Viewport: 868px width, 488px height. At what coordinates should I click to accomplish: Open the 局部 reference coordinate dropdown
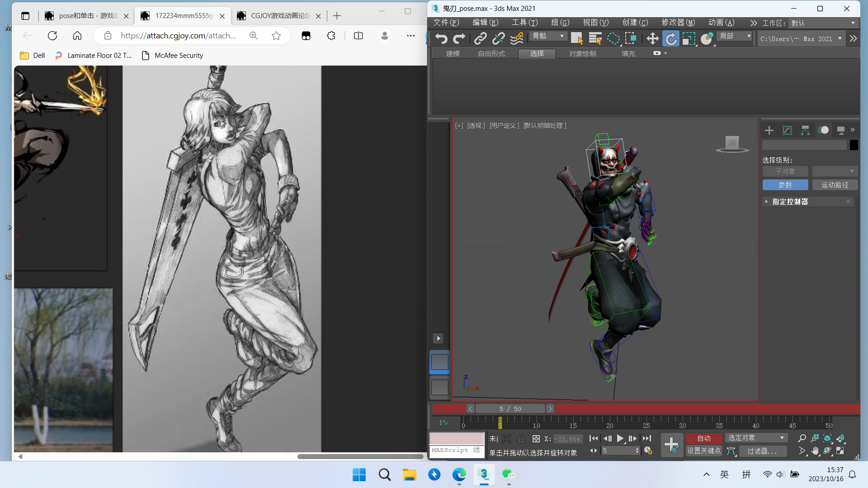click(x=735, y=36)
